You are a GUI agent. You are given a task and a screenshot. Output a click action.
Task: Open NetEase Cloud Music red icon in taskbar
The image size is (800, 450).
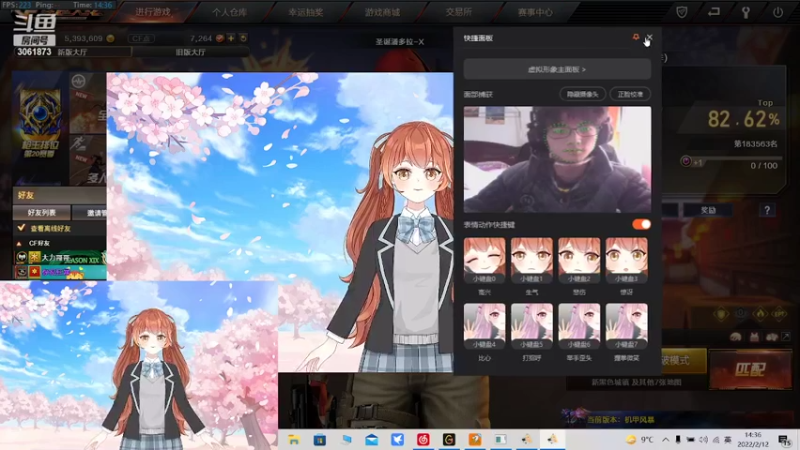pos(423,439)
